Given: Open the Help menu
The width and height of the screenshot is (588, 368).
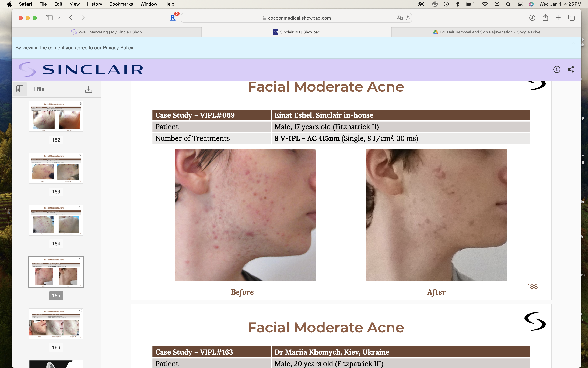Looking at the screenshot, I should (169, 4).
